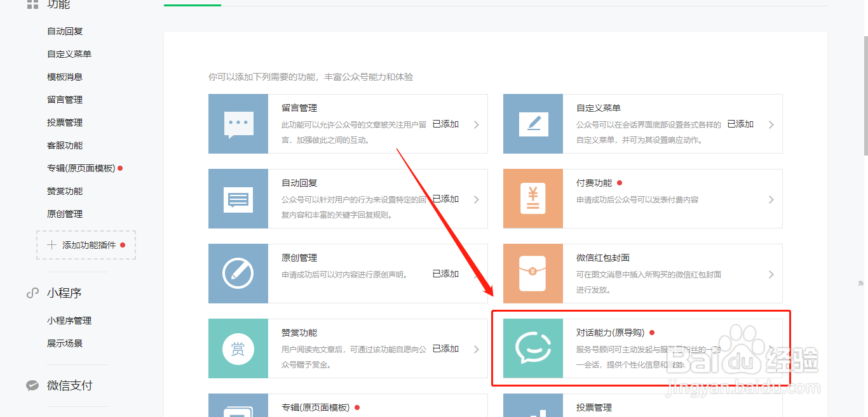Open 展示场景 in the sidebar
Screen dimensions: 868x417
(65, 343)
